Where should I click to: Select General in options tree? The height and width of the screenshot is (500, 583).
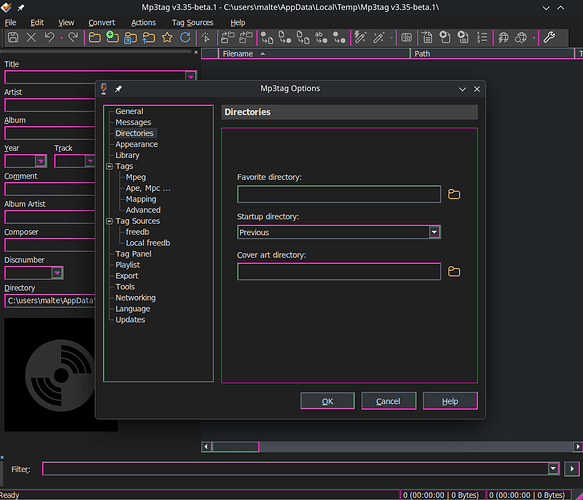129,111
